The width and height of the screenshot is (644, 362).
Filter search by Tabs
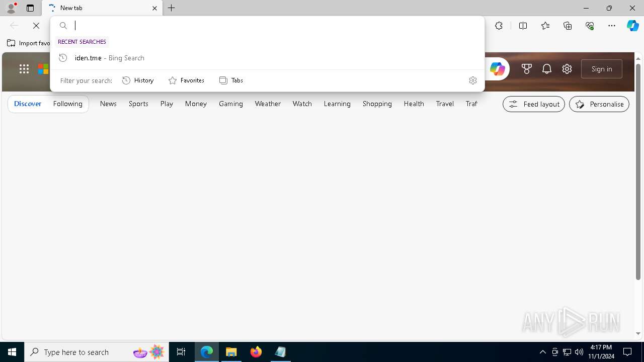point(231,80)
